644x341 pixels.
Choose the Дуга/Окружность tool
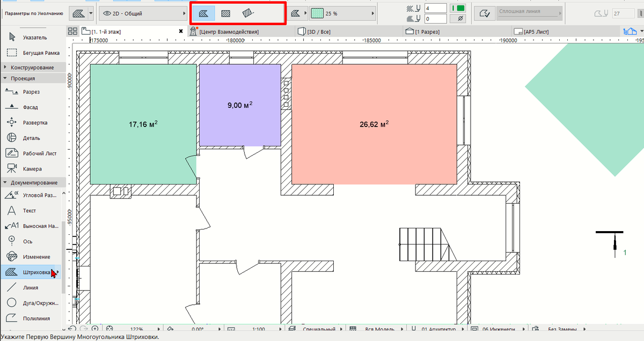click(31, 303)
